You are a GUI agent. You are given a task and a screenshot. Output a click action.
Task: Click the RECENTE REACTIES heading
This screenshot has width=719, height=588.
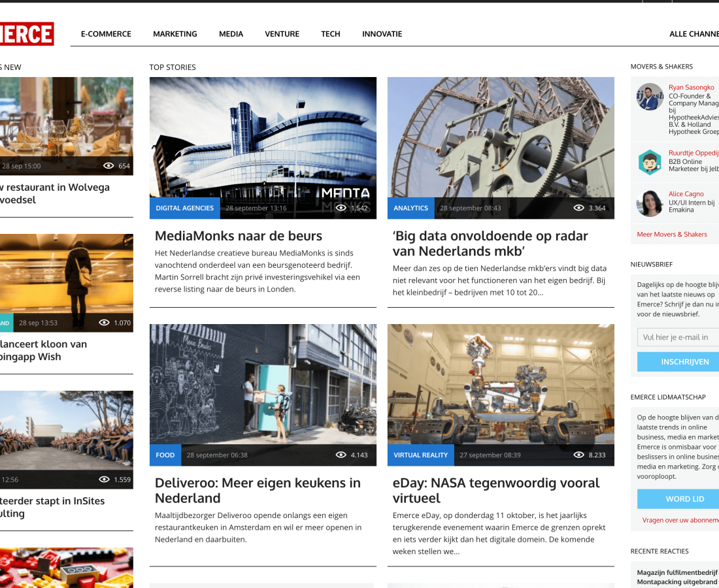(x=660, y=551)
